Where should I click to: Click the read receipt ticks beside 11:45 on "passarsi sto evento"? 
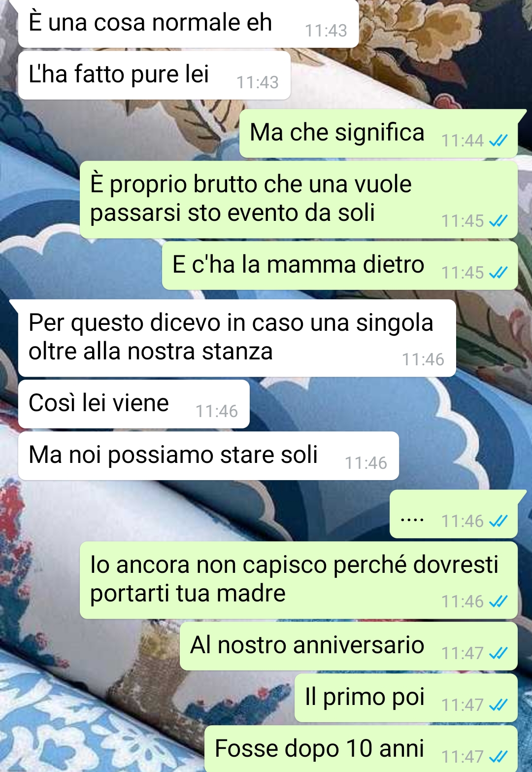[x=498, y=221]
